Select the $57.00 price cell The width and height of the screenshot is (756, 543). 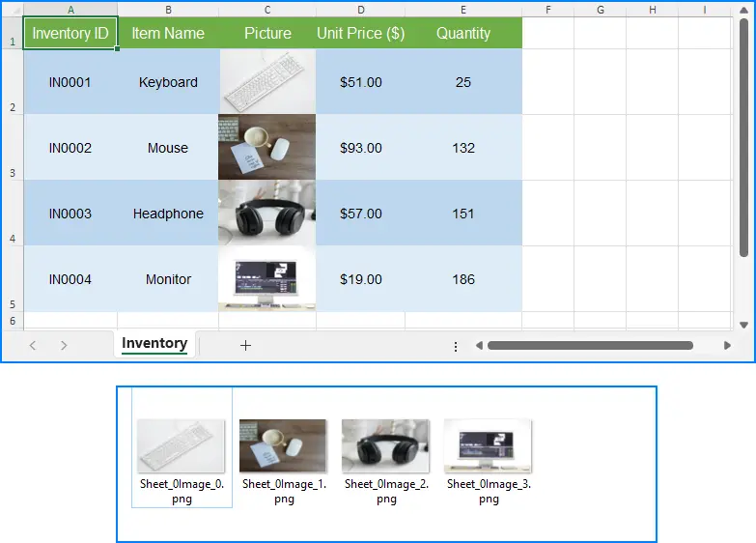pos(361,214)
